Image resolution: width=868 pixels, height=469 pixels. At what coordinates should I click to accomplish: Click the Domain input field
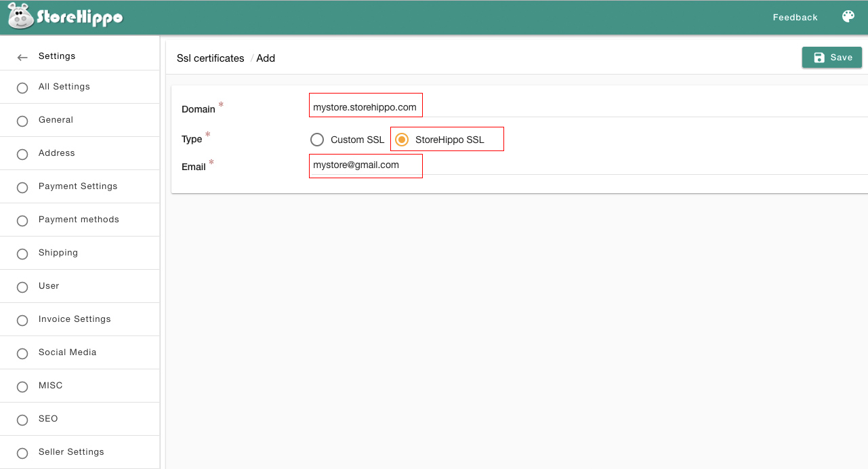coord(587,107)
